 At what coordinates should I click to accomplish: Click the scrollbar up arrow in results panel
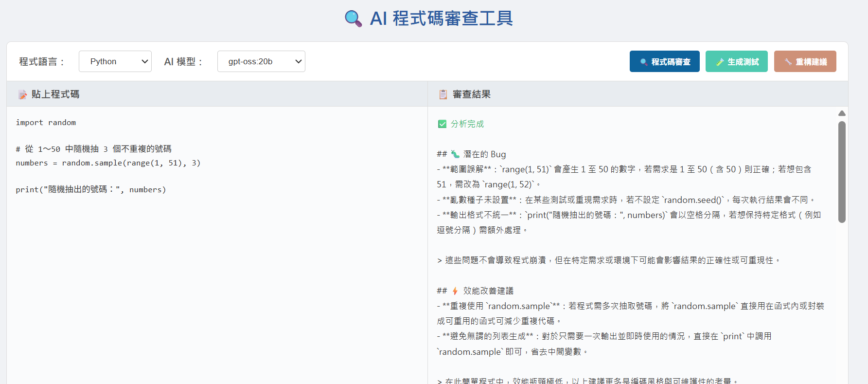pos(842,113)
